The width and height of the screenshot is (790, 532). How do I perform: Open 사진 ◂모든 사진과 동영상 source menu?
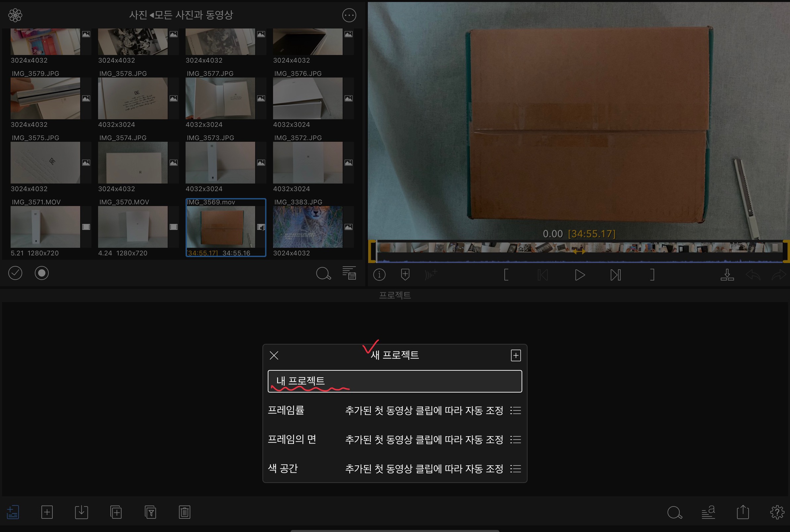181,15
